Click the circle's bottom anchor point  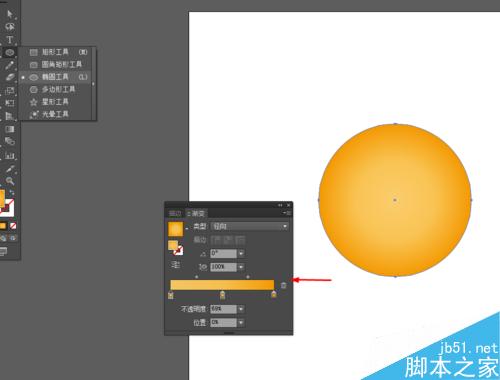click(x=395, y=276)
